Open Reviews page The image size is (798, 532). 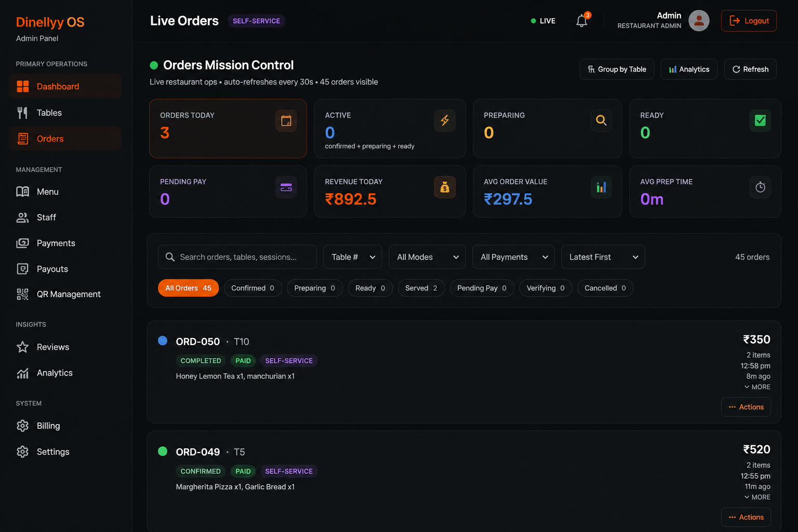pos(65,347)
